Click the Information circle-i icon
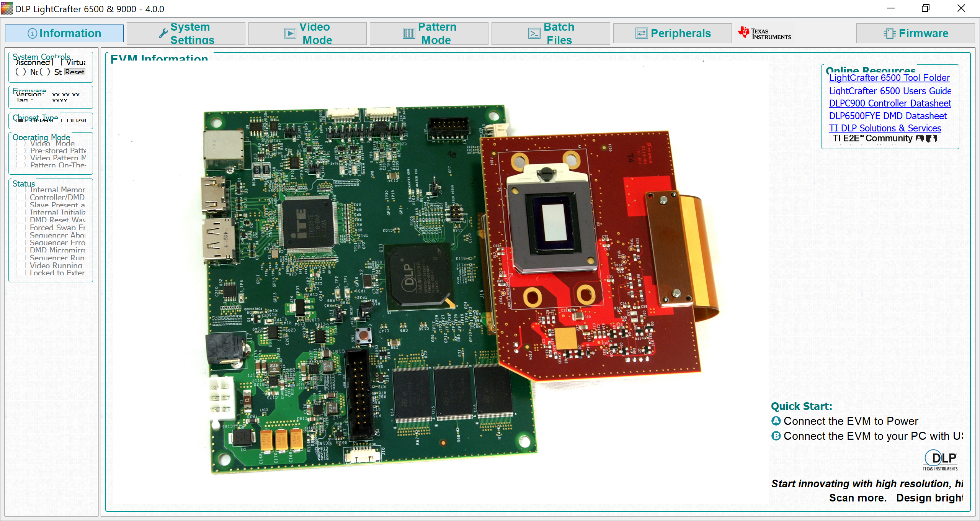 point(33,34)
